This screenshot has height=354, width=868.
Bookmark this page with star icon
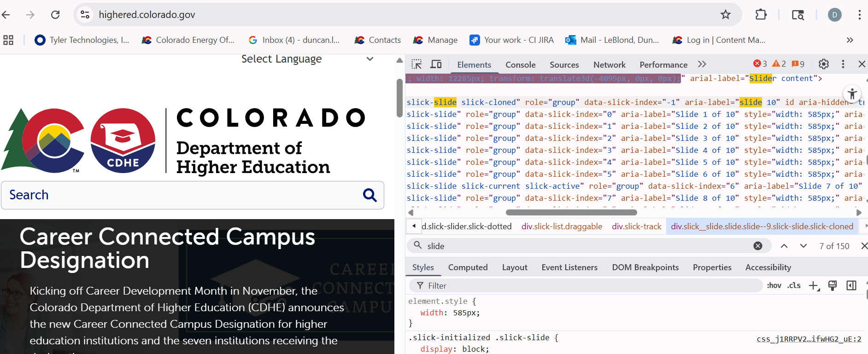(726, 15)
